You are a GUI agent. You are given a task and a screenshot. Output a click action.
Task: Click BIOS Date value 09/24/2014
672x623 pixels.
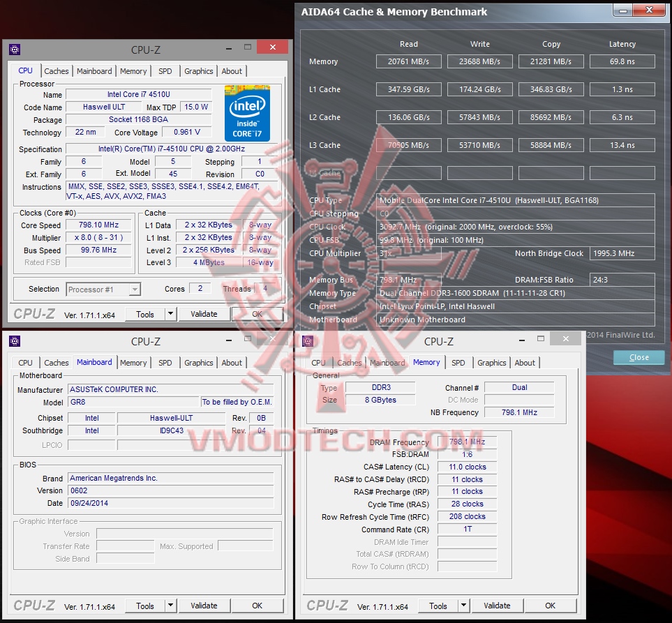point(170,503)
